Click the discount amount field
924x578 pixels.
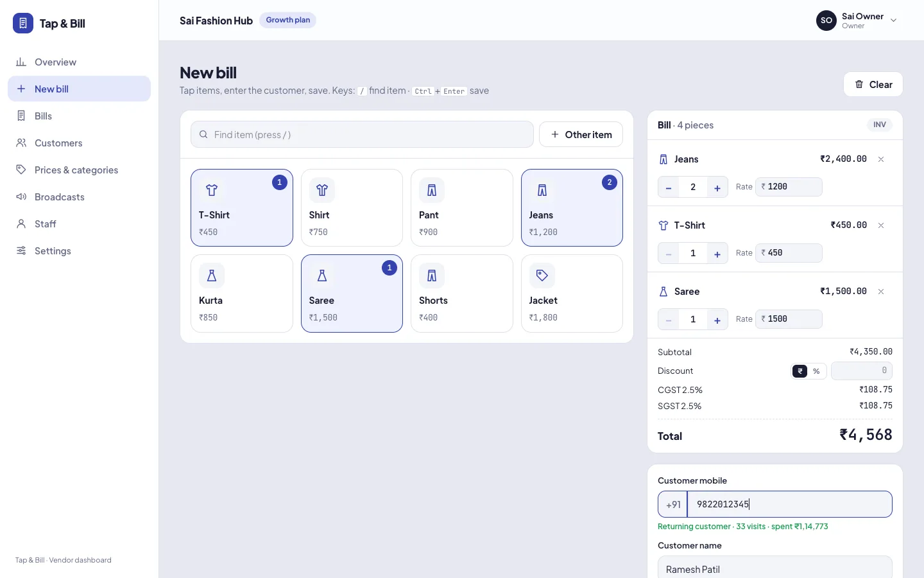[x=862, y=371]
